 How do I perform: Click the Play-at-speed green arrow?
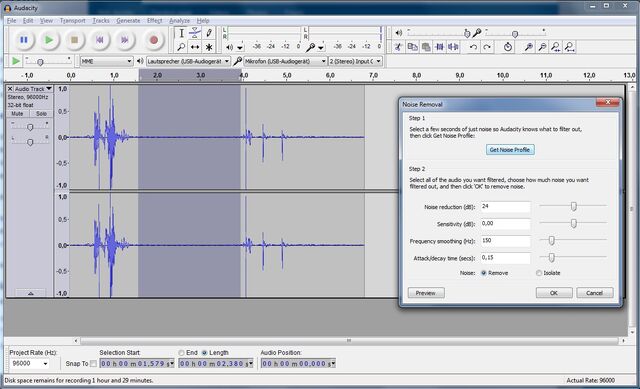16,61
